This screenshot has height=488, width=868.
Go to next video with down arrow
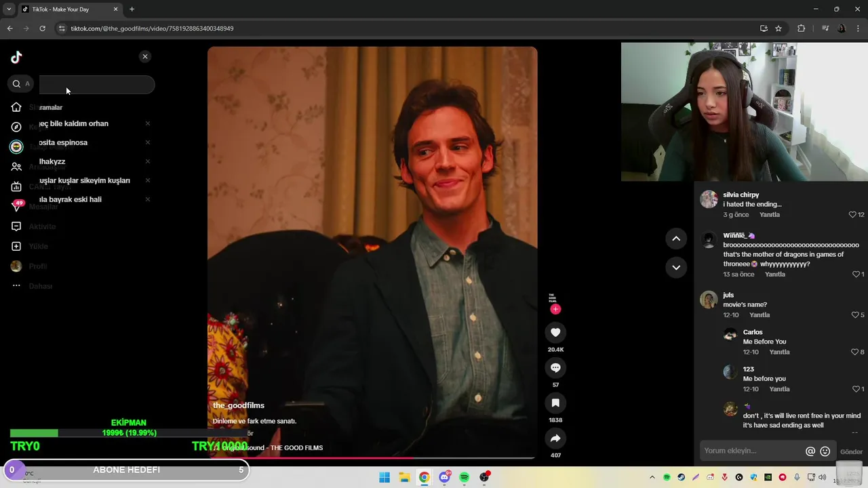pos(676,268)
